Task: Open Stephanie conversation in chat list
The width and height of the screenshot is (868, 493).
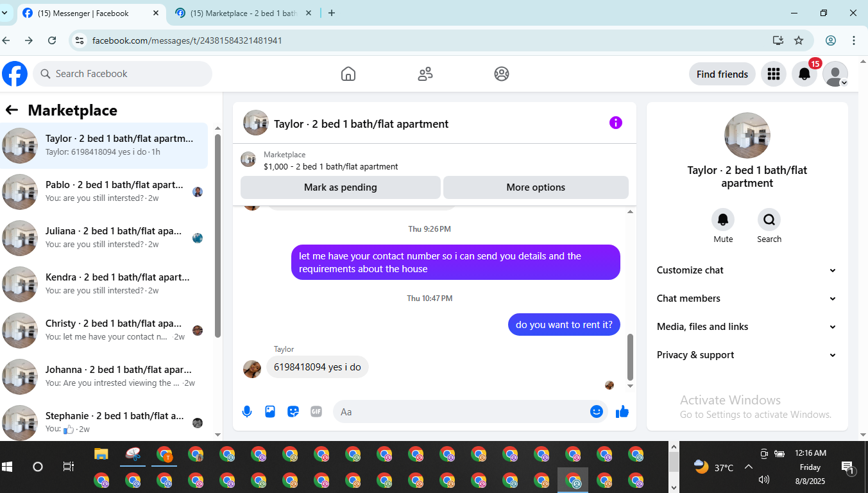Action: click(104, 422)
